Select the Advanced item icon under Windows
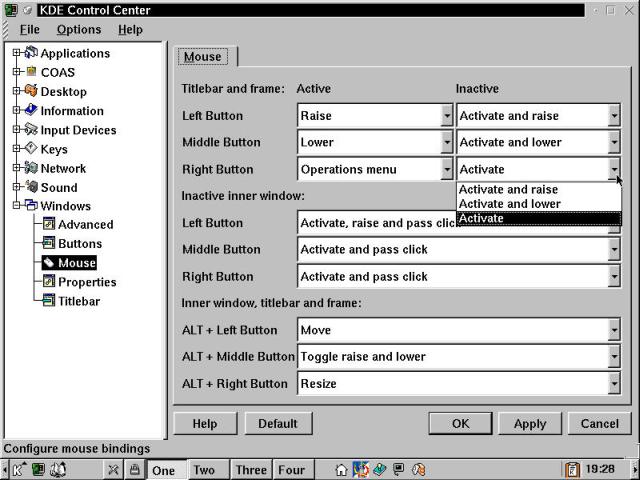 tap(48, 225)
